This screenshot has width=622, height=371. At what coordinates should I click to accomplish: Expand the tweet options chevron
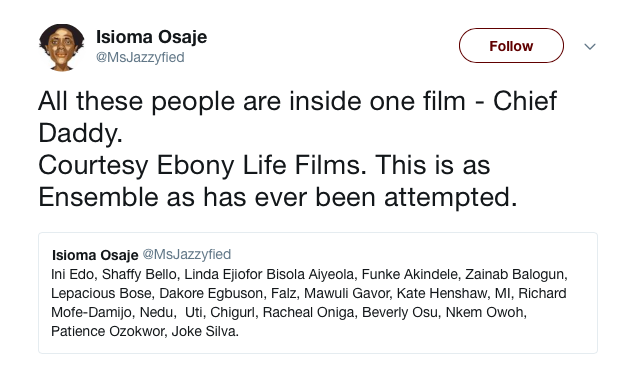click(590, 46)
